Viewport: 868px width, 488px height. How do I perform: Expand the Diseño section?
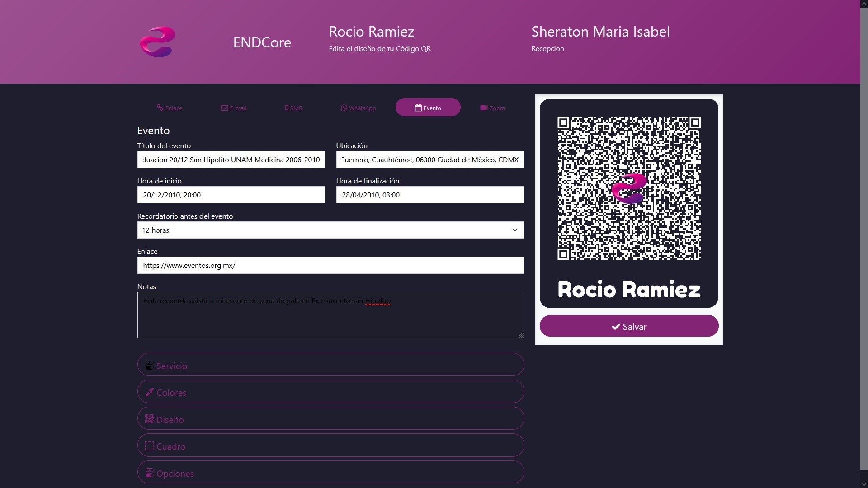pos(330,418)
